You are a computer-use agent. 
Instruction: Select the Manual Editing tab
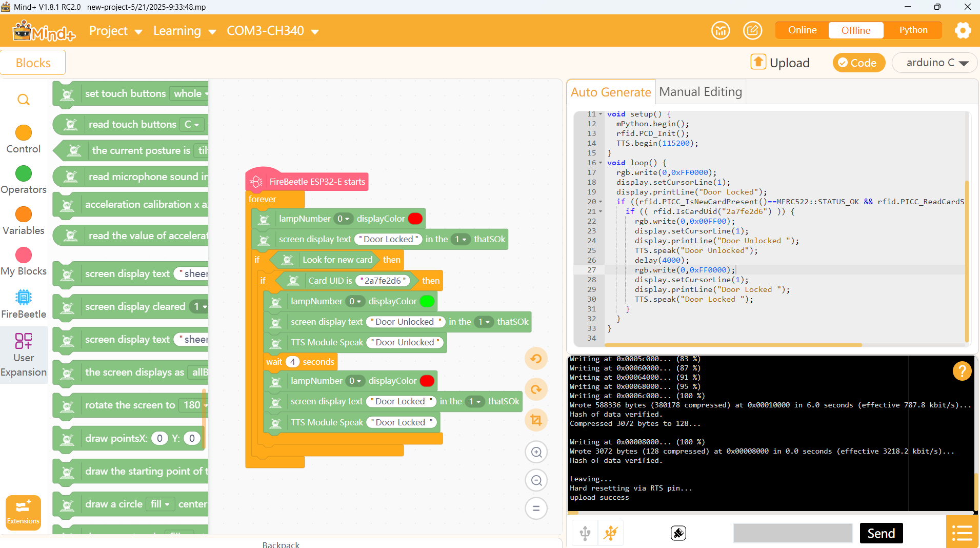[x=700, y=92]
